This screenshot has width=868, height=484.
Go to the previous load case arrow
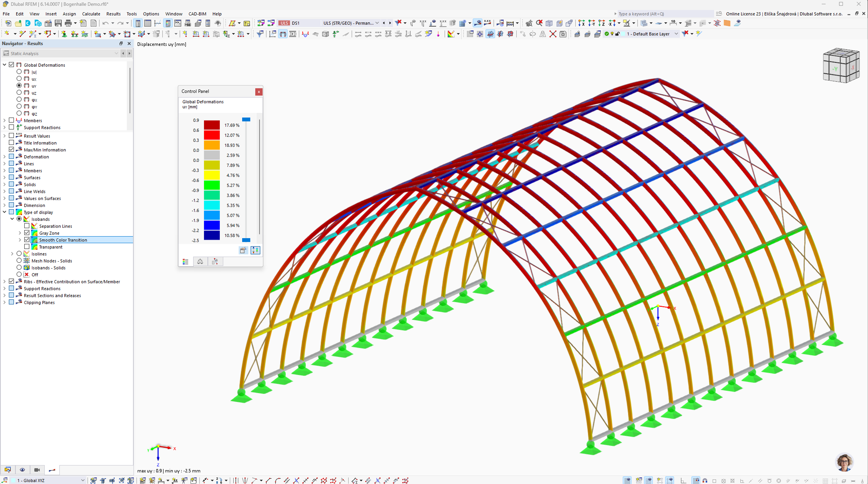coord(384,23)
